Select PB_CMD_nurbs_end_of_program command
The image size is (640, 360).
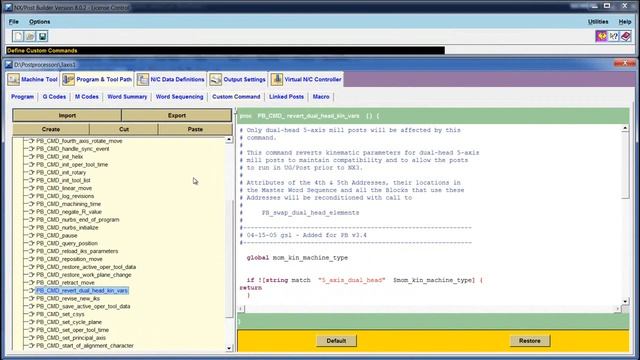78,220
